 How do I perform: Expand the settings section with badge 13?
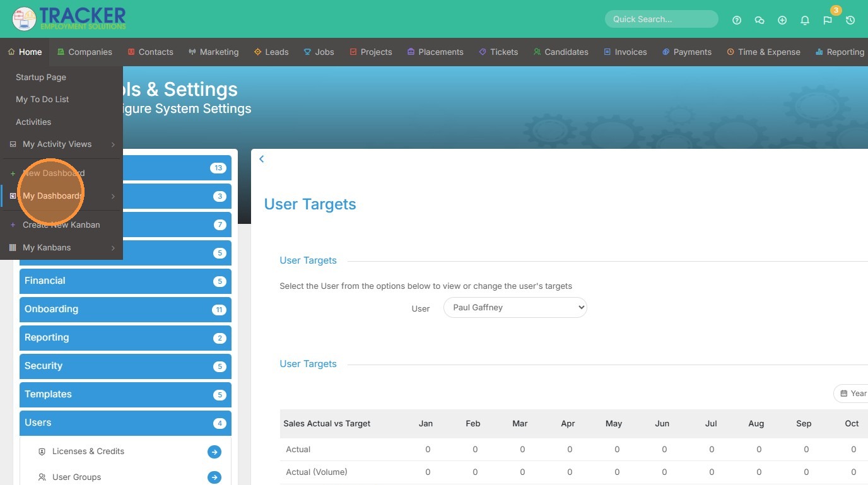pyautogui.click(x=177, y=168)
